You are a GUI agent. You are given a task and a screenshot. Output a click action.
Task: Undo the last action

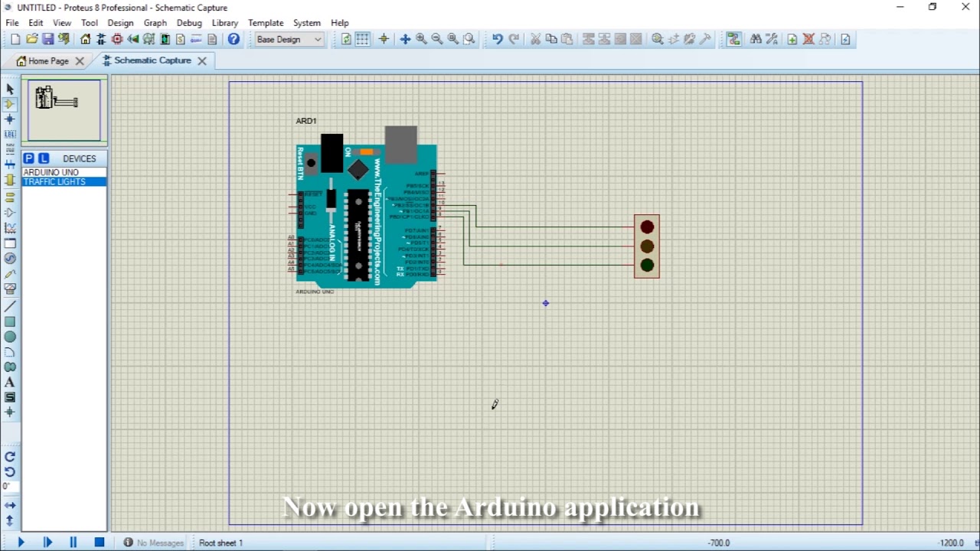coord(498,39)
